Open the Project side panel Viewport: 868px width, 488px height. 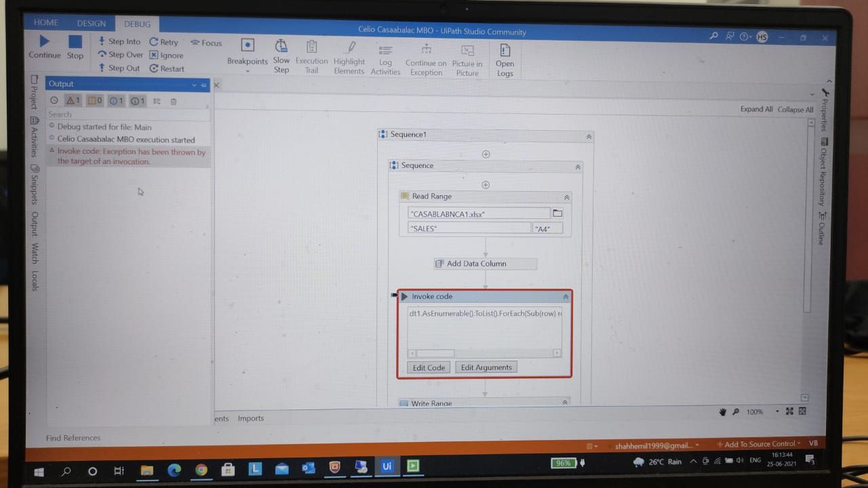(33, 93)
